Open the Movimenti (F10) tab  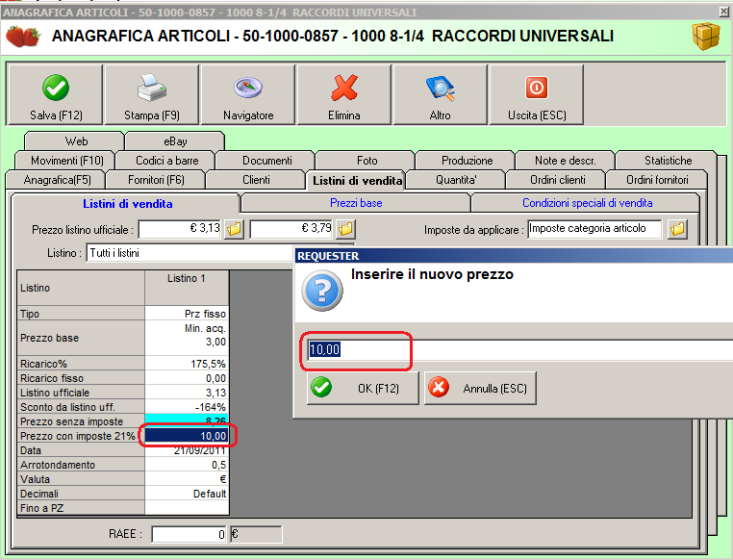click(66, 161)
